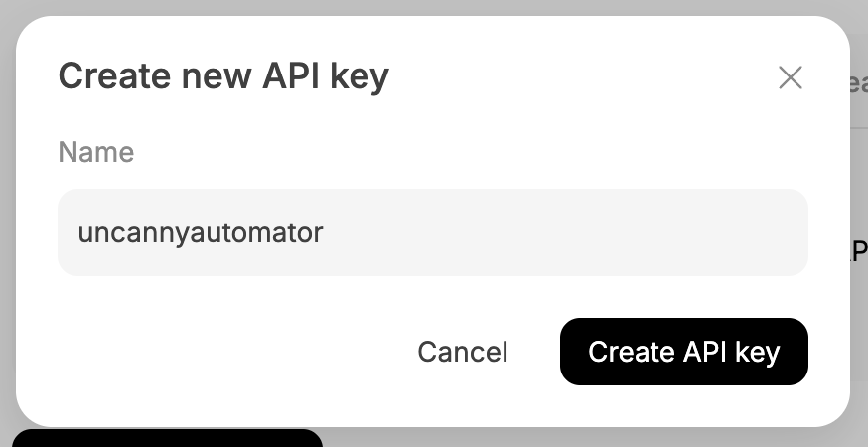
Task: Click the X icon in dialog header
Action: 790,77
